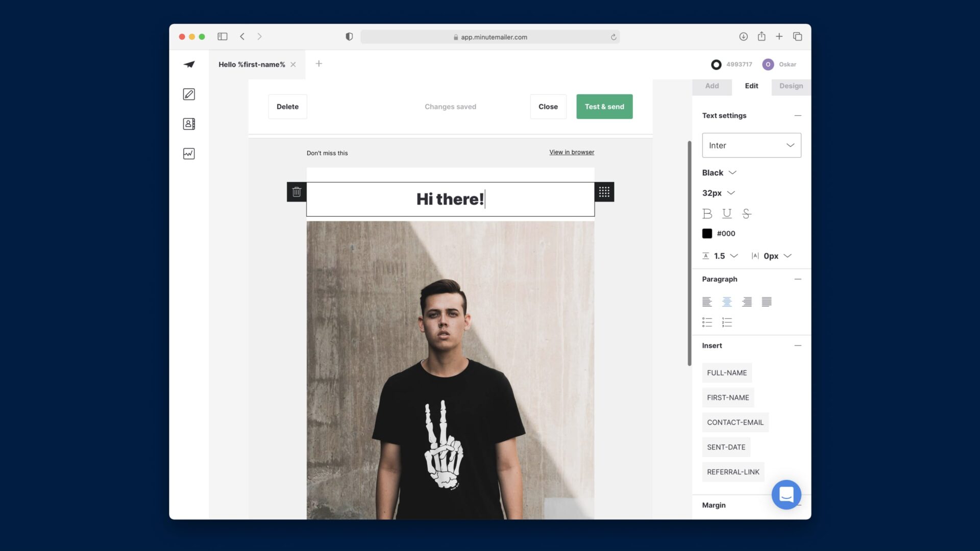This screenshot has height=551, width=980.
Task: Grab the drag handle beside the heading block
Action: coord(604,191)
